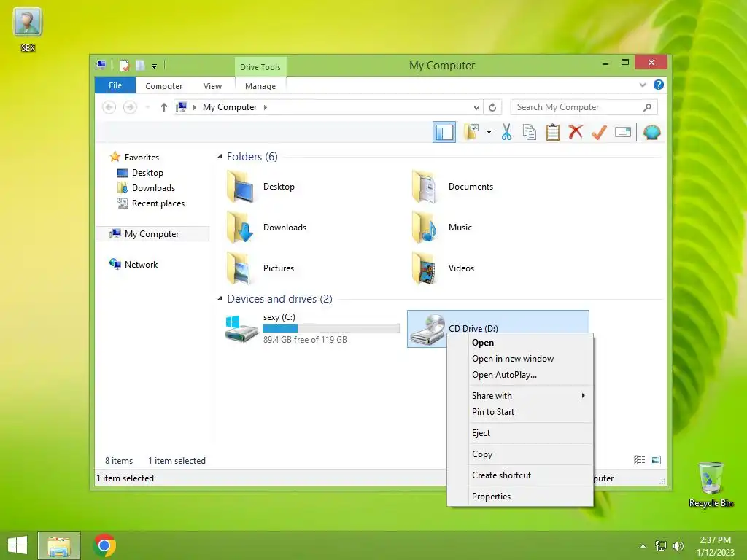Select My Computer in navigation pane
The height and width of the screenshot is (560, 747).
click(152, 234)
